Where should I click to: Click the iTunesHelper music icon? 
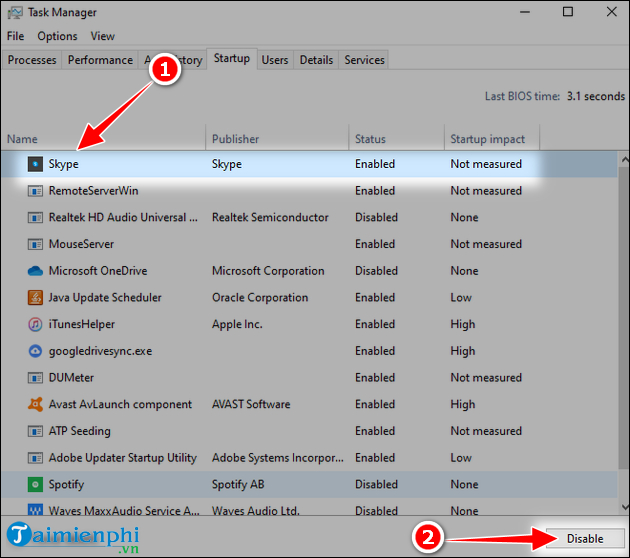35,324
